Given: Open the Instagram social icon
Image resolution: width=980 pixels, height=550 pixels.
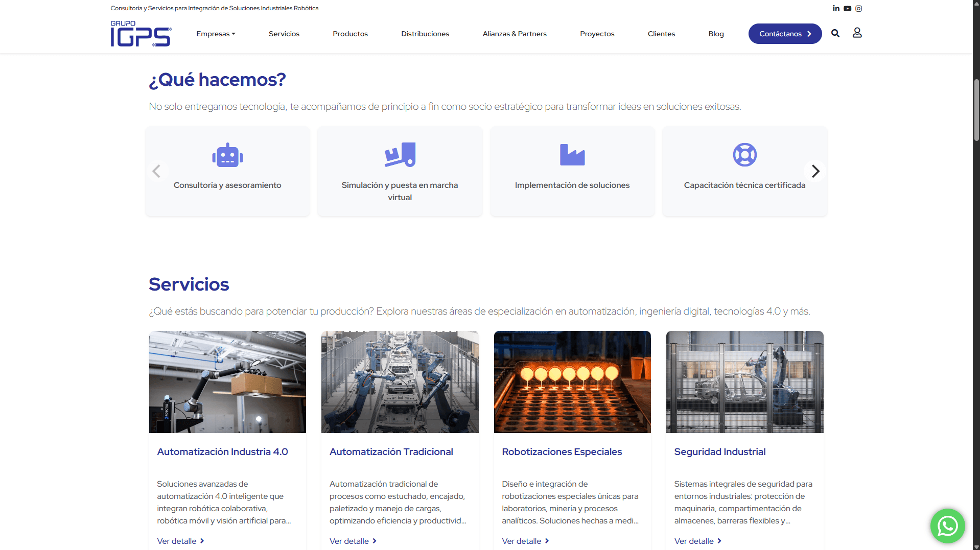Looking at the screenshot, I should tap(858, 8).
